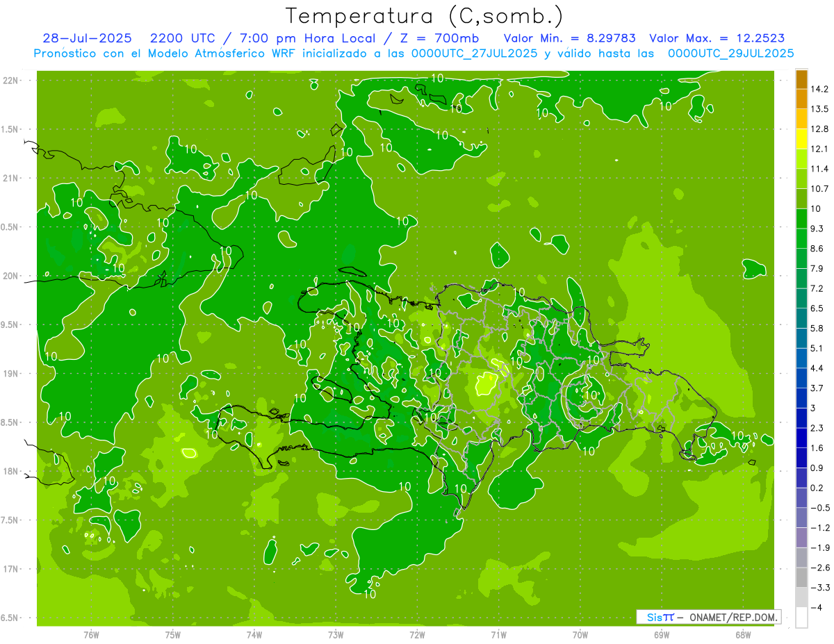
Task: Click the "2200 UTC" time text
Action: coord(183,38)
